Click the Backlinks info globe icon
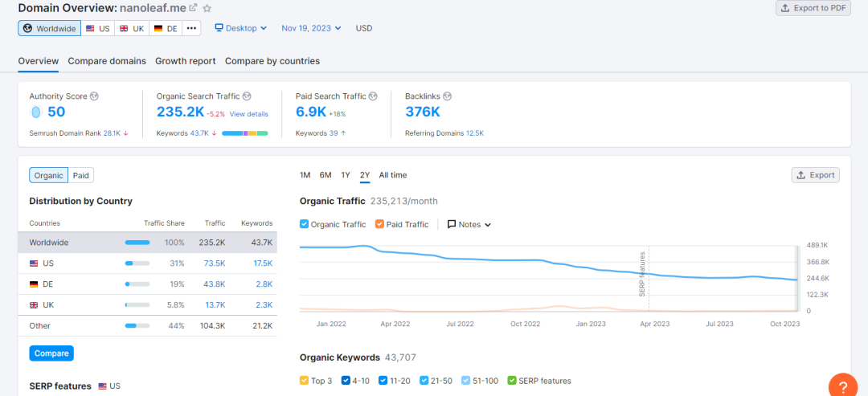868x396 pixels. tap(448, 96)
